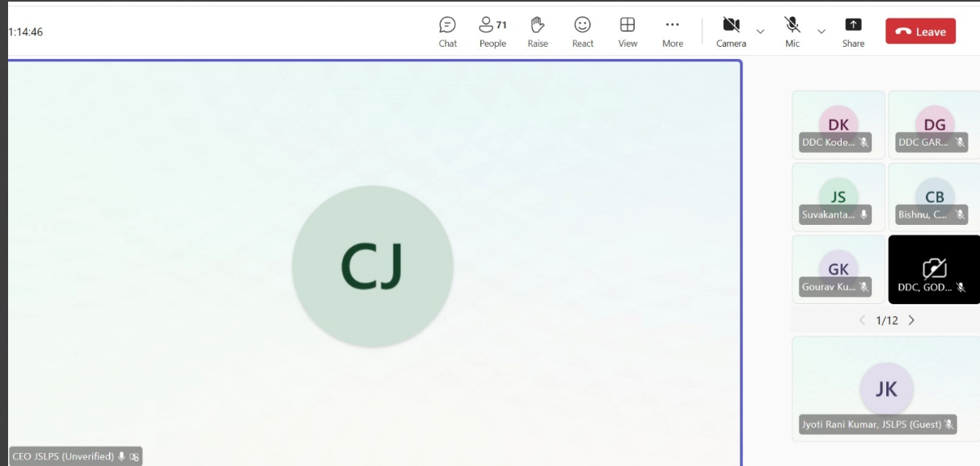Unmute the Mic
Screen dimensions: 980x466
792,32
